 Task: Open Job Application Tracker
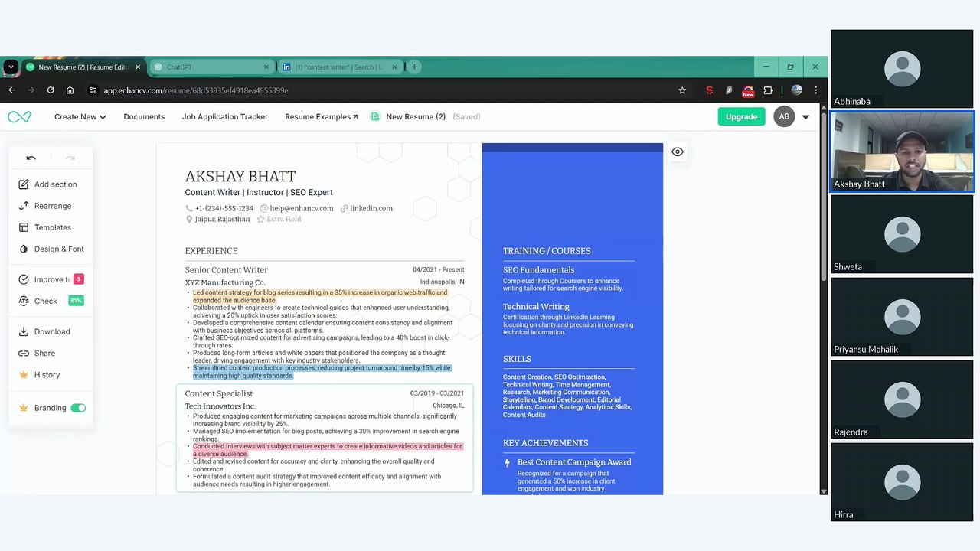click(x=224, y=116)
